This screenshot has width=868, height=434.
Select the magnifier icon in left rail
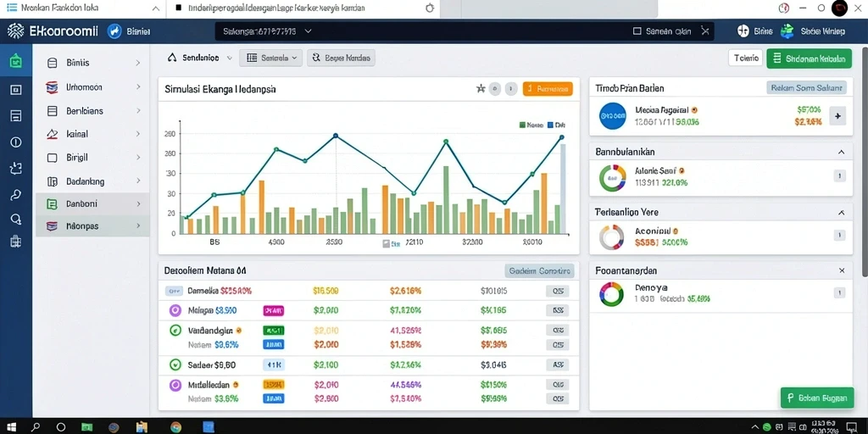coord(15,219)
